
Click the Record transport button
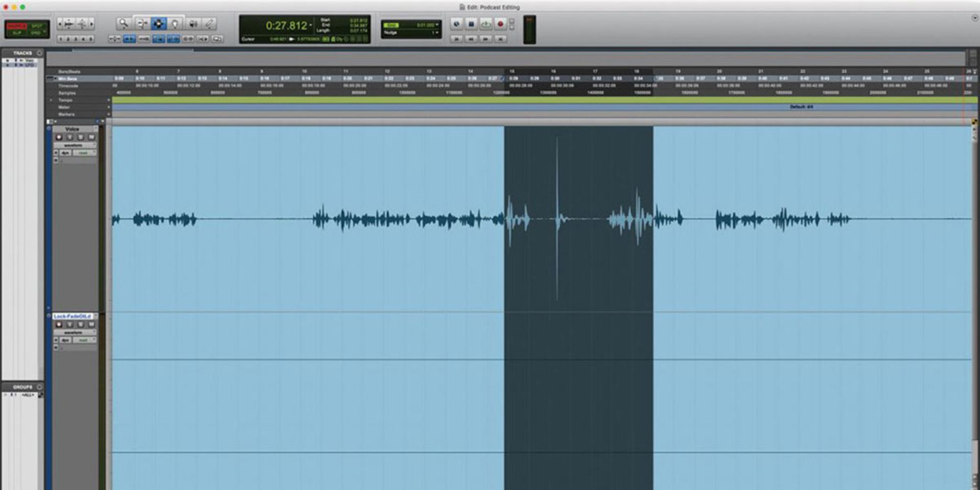click(500, 23)
